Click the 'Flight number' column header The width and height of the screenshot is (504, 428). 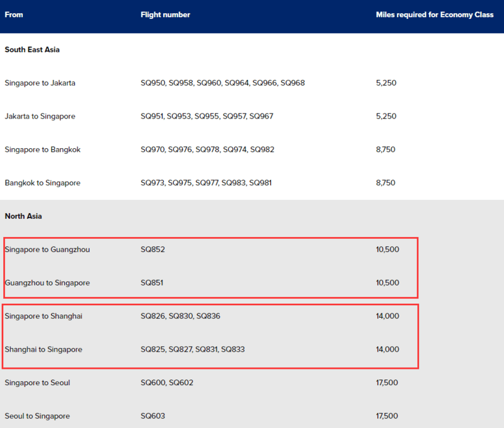(x=165, y=14)
